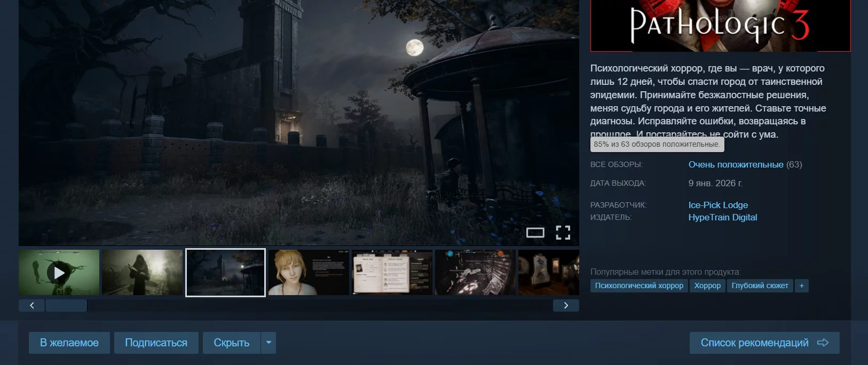This screenshot has height=365, width=868.
Task: Click the thumbnail strip scrollbar handle
Action: coord(66,305)
